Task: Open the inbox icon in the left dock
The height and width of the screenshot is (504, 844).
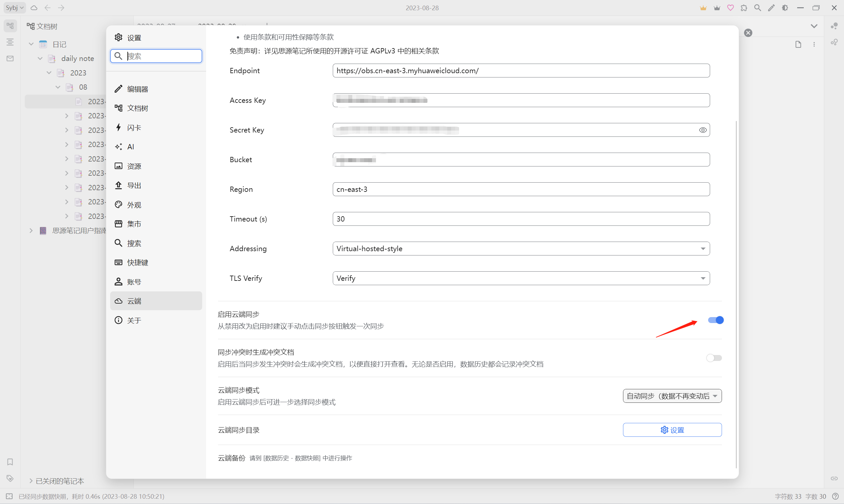Action: 10,58
